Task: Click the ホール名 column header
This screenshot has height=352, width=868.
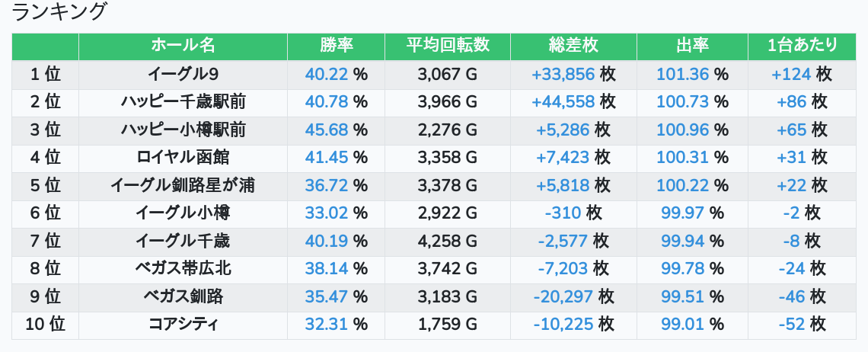Action: (x=183, y=46)
